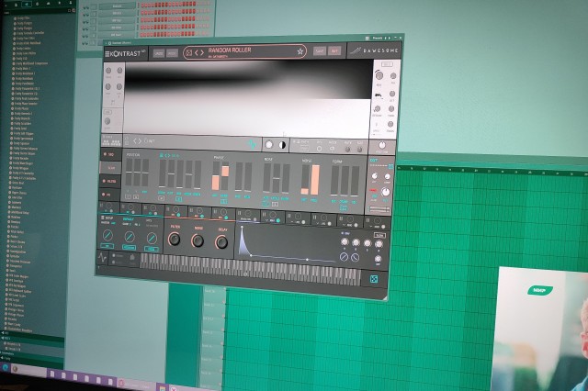This screenshot has width=588, height=391.
Task: Click the UNDO button in Kontrast header
Action: coord(159,53)
